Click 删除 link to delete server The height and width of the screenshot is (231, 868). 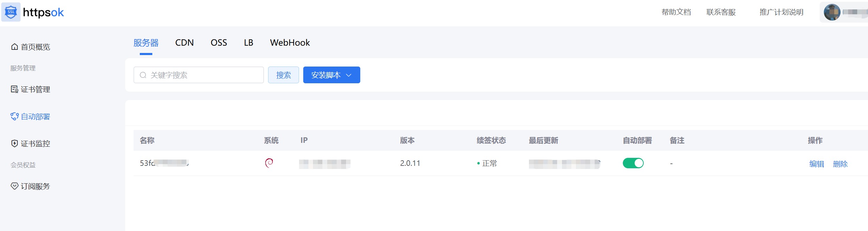click(840, 164)
